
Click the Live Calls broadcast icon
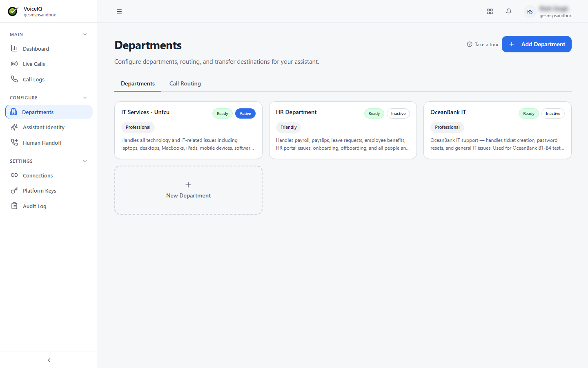pyautogui.click(x=14, y=64)
